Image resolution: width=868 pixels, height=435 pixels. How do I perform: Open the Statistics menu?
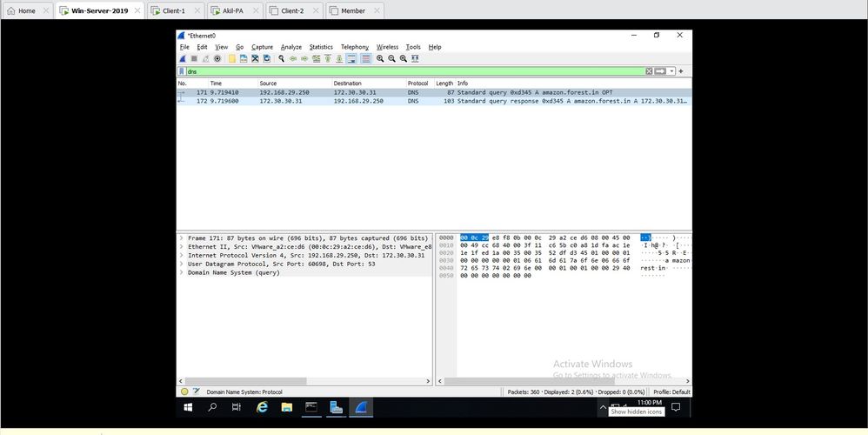tap(321, 47)
